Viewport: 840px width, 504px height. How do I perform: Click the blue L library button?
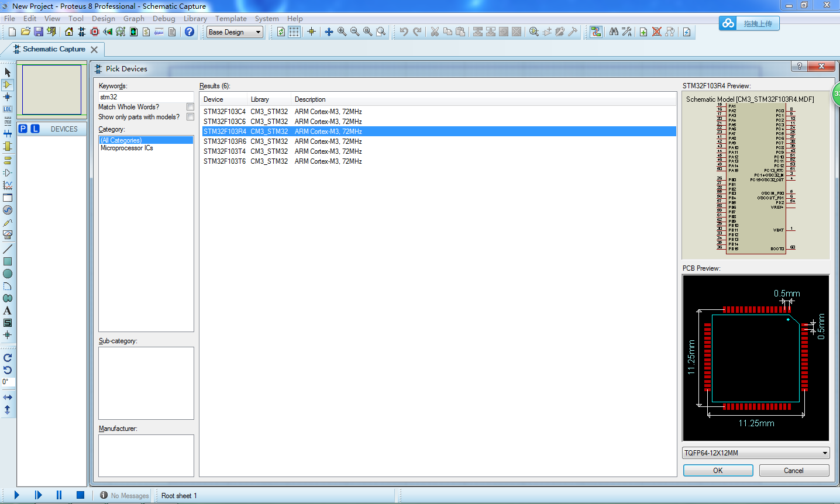pos(35,129)
